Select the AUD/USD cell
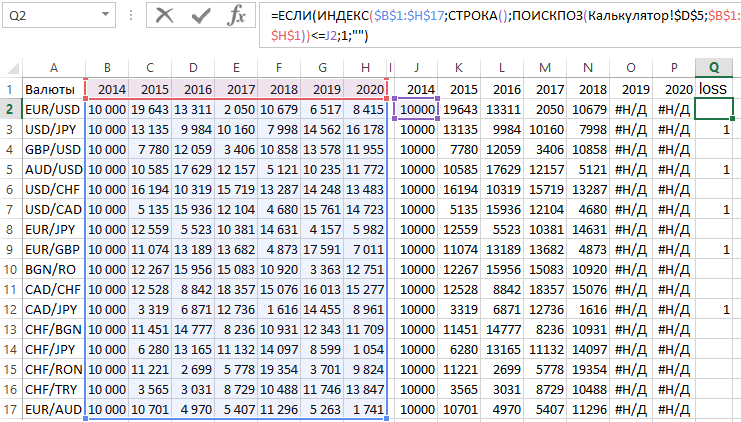Screen dimensions: 741x422 [54, 169]
